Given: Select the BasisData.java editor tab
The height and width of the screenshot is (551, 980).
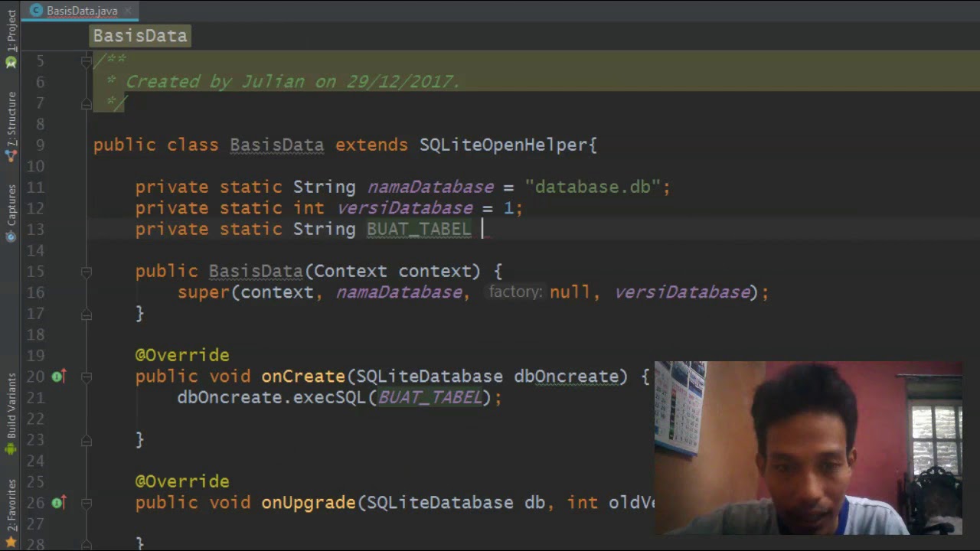Looking at the screenshot, I should (80, 11).
